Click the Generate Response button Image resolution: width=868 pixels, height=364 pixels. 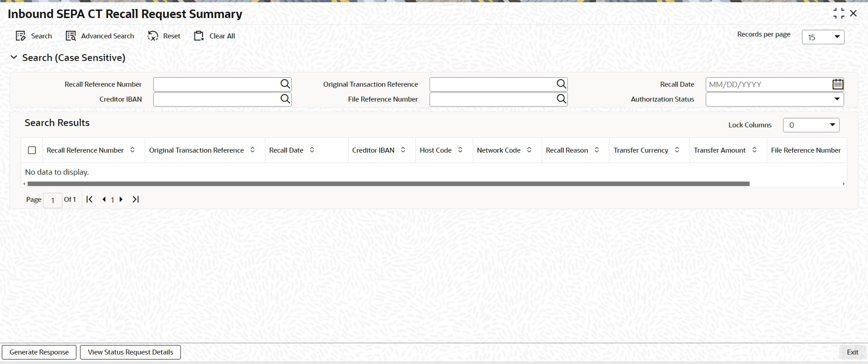click(x=39, y=352)
